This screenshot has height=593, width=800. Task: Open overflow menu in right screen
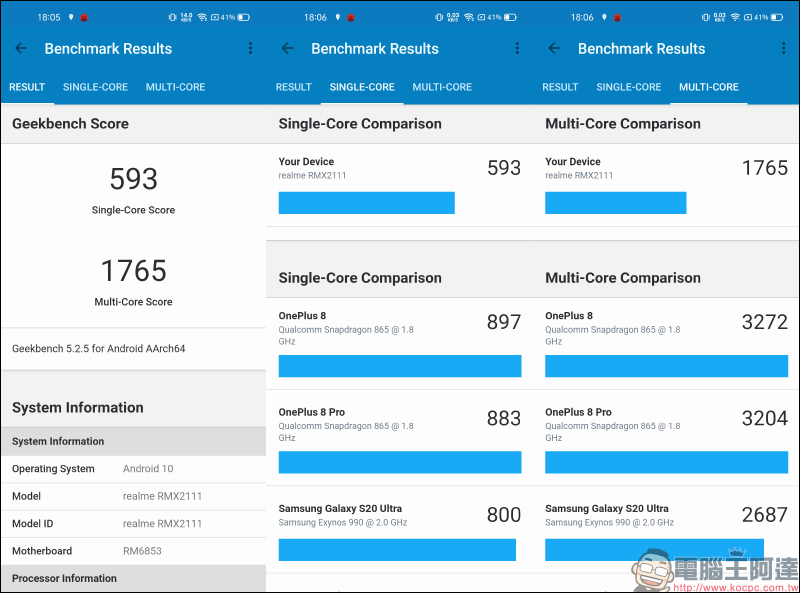coord(783,48)
